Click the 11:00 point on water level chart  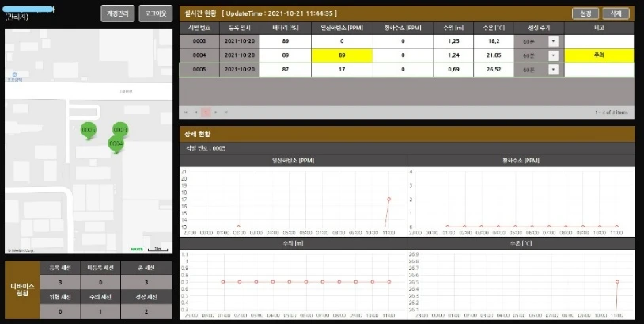click(x=388, y=282)
